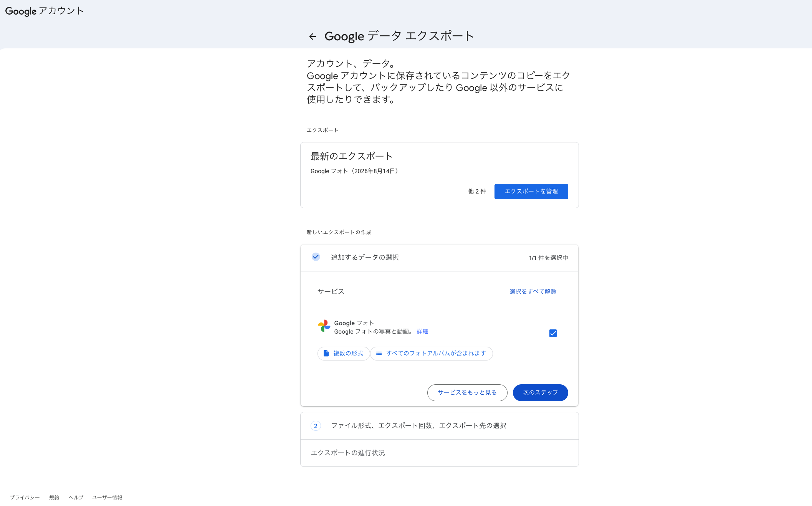
Task: Open the 詳細 link for Google フォト
Action: click(422, 332)
